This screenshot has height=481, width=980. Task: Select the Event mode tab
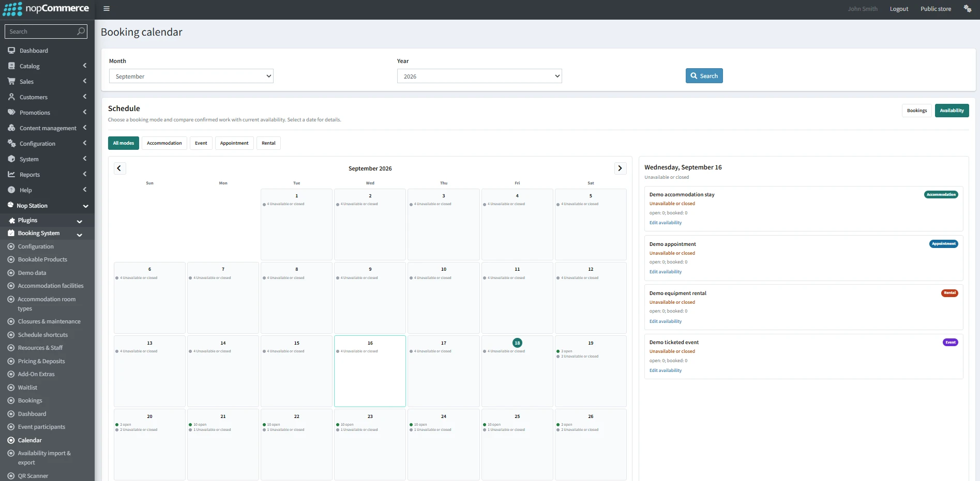pyautogui.click(x=201, y=143)
